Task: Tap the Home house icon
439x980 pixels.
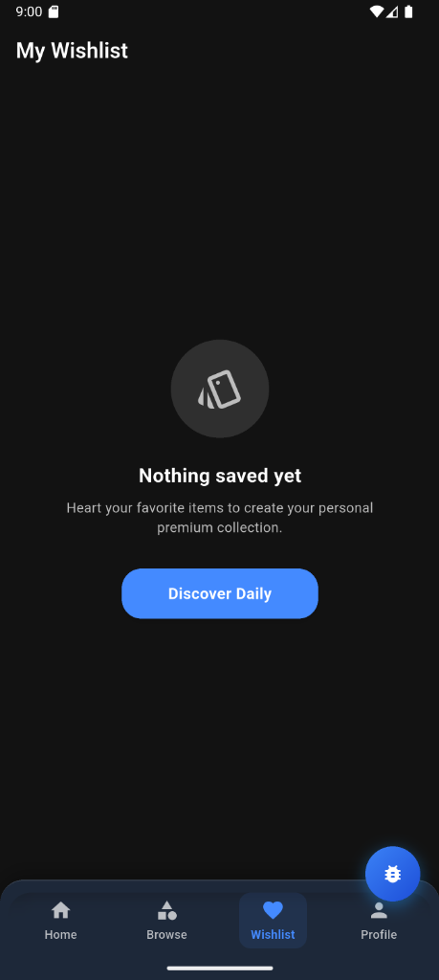Action: [60, 910]
